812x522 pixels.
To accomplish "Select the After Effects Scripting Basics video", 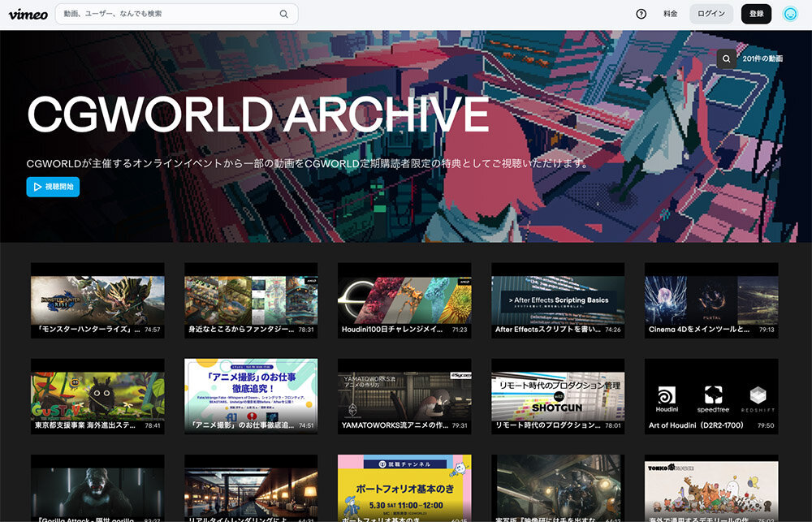I will pos(558,299).
